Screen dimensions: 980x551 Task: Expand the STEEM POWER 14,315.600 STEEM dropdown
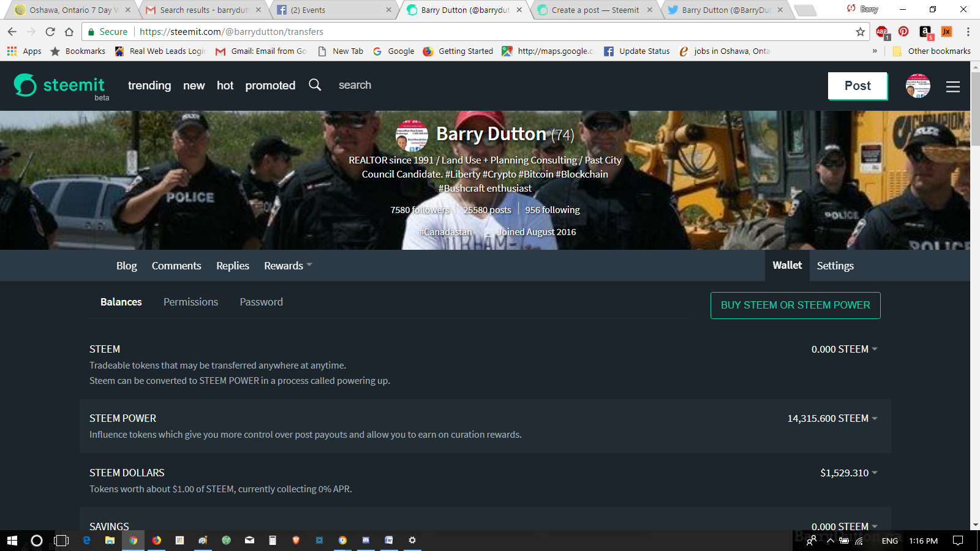pyautogui.click(x=832, y=418)
